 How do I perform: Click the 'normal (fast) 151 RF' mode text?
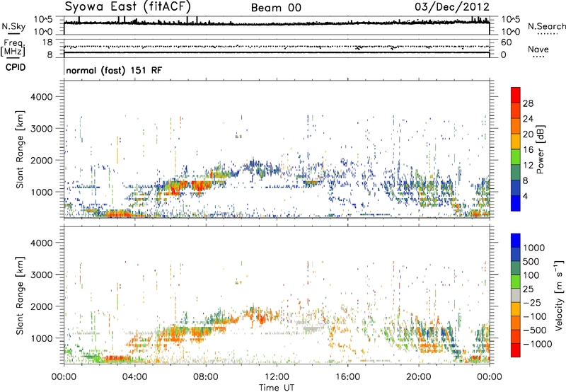click(114, 70)
